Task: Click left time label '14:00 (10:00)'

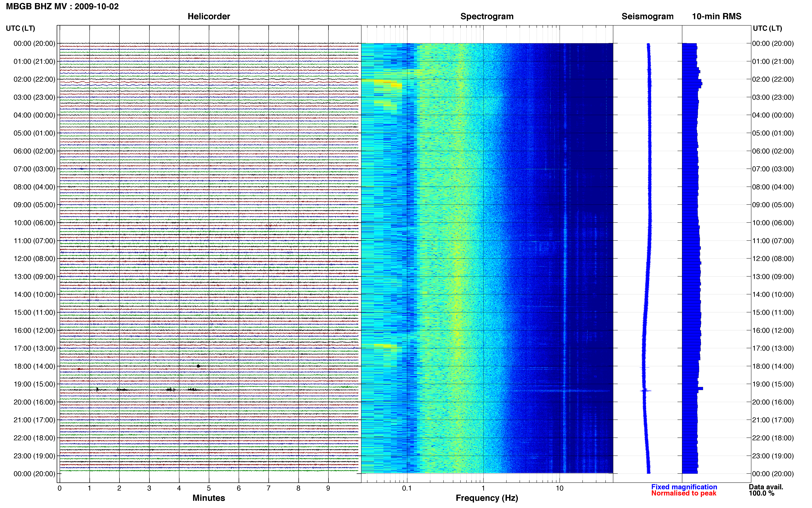Action: click(34, 295)
